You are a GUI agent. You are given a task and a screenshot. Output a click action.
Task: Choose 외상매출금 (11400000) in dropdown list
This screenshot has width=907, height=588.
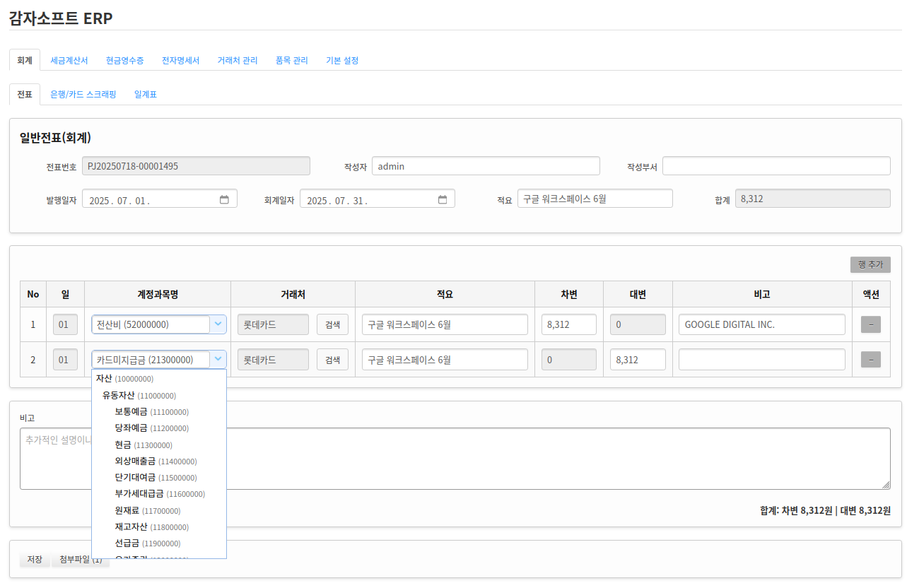(x=156, y=461)
